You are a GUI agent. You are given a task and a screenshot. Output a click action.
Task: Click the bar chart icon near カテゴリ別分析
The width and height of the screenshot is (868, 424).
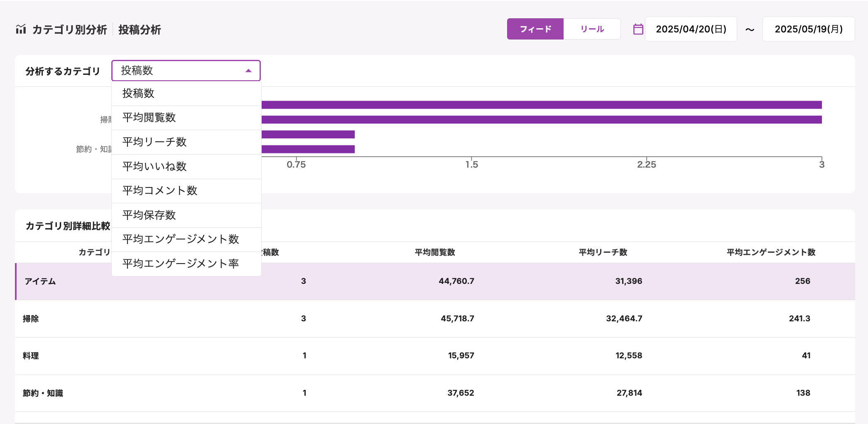[x=21, y=29]
